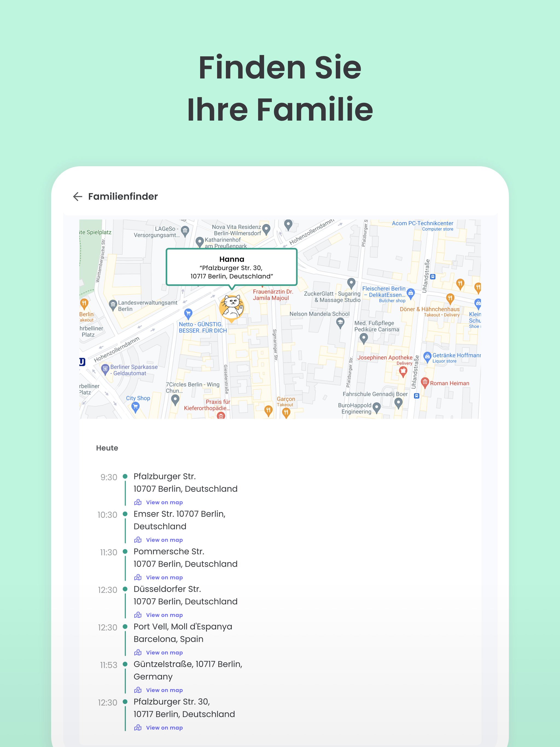Tap the back arrow beside Familienfinder
Screen dimensions: 560x747
click(x=78, y=197)
